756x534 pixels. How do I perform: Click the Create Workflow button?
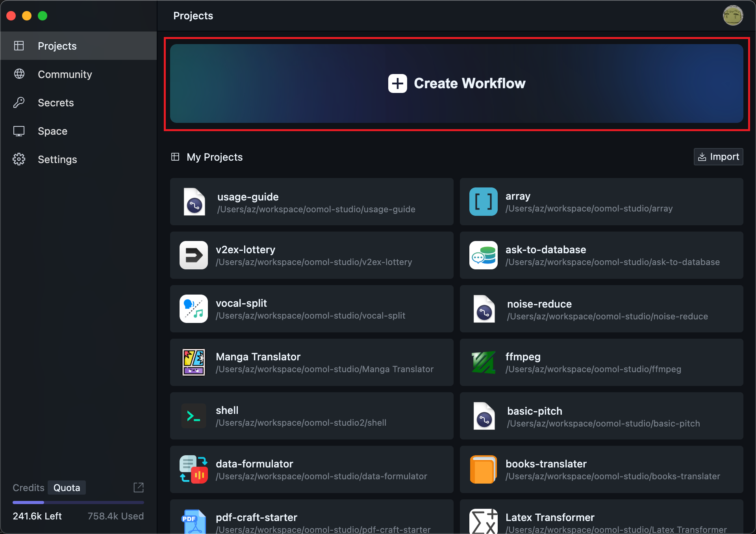click(x=456, y=83)
